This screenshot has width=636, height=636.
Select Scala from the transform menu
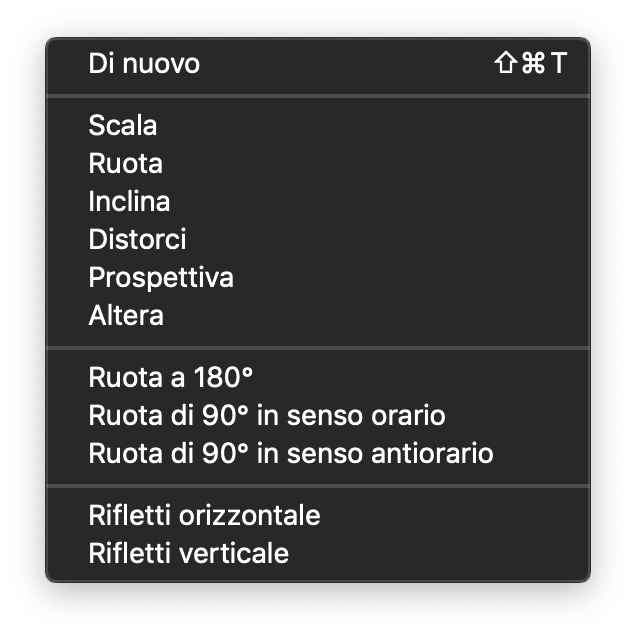123,126
